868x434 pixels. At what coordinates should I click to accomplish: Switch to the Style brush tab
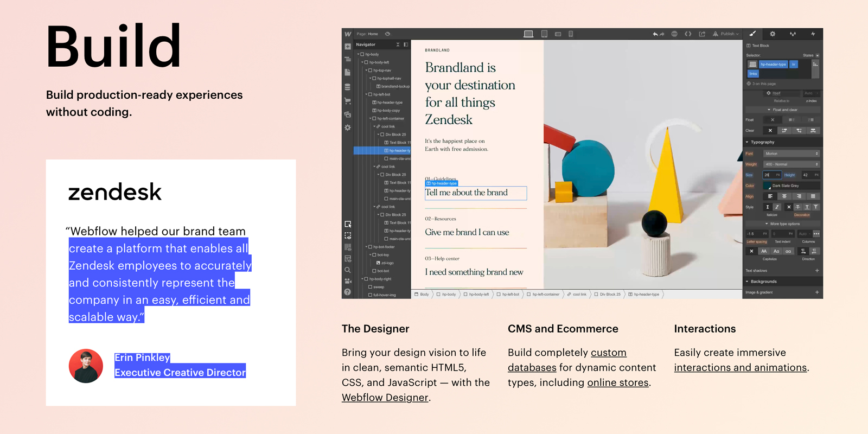pyautogui.click(x=752, y=34)
